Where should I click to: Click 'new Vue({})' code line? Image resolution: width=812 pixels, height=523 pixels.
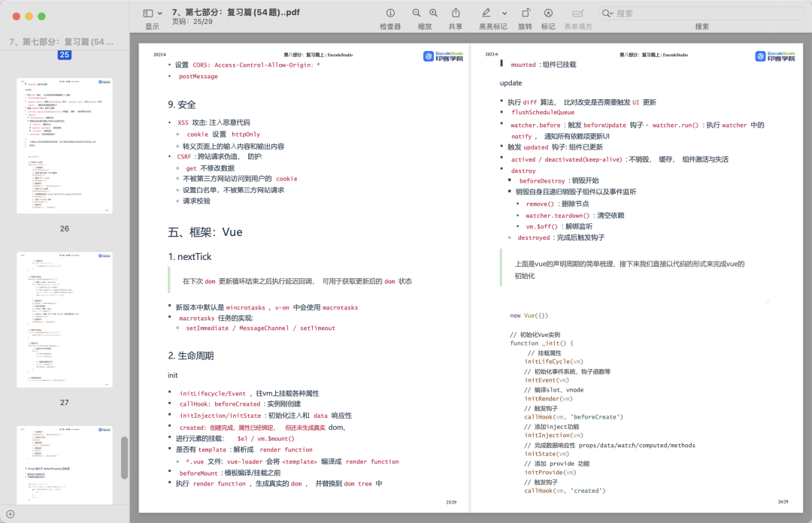click(x=529, y=316)
